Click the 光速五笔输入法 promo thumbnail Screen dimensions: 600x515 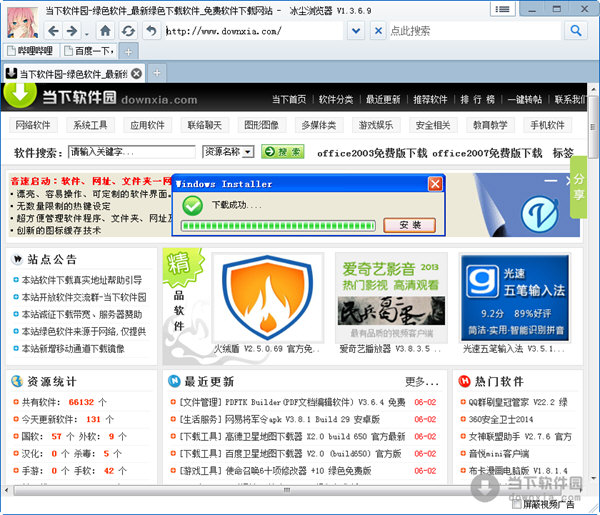(515, 298)
